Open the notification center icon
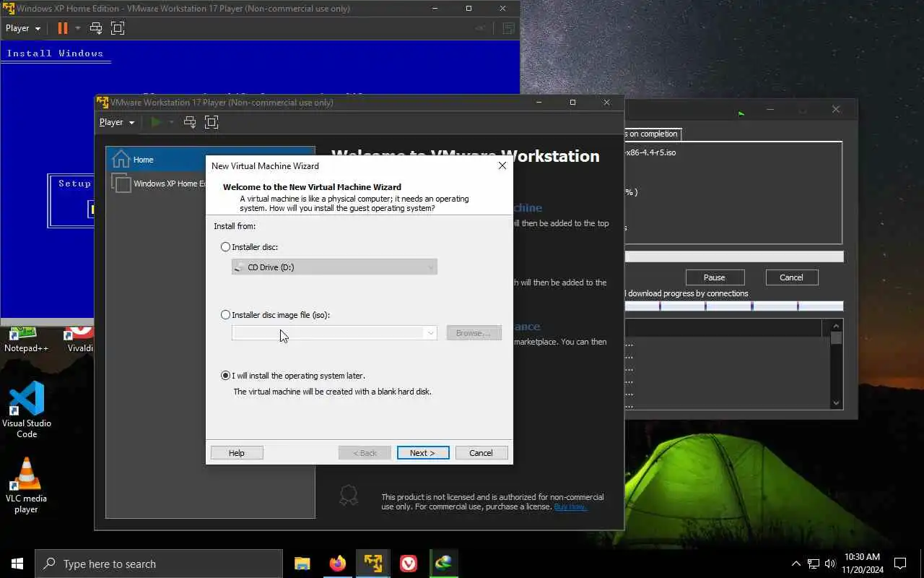Screen dimensions: 924x578 click(900, 564)
